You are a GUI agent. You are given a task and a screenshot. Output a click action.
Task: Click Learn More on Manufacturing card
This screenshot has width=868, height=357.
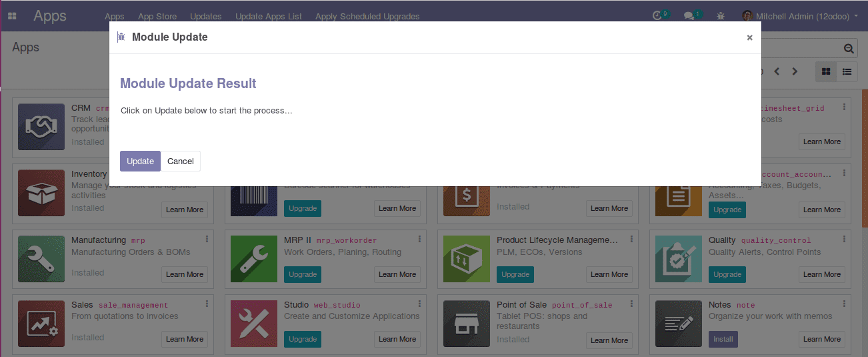tap(185, 274)
